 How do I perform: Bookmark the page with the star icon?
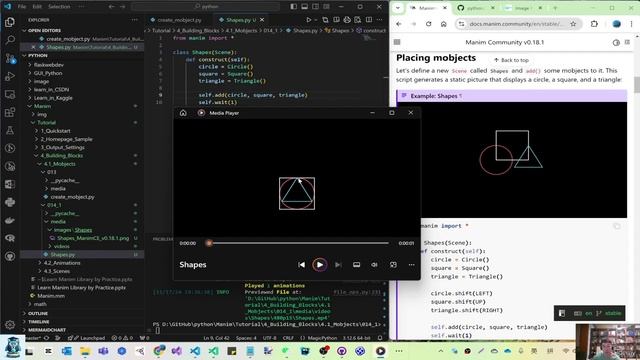point(573,24)
